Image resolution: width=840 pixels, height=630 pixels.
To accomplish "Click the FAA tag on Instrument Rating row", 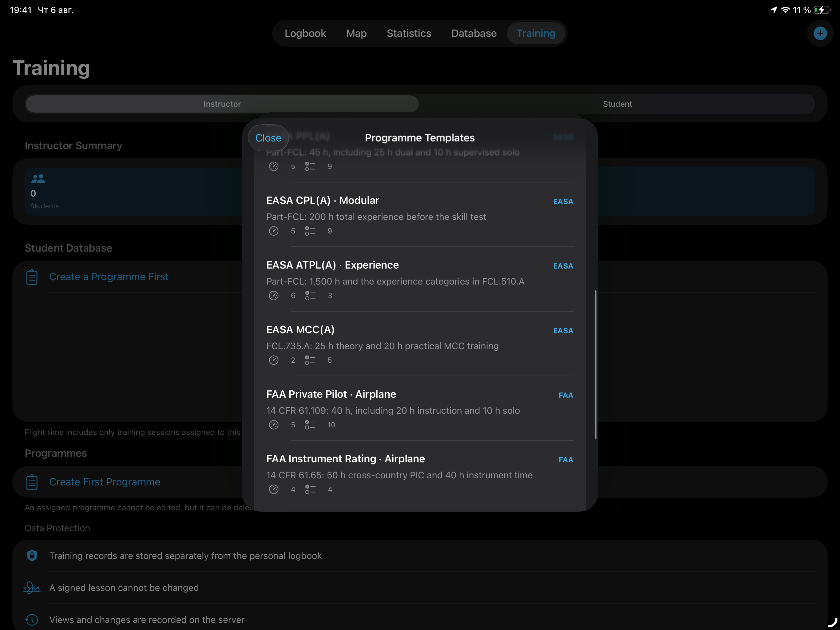I will click(x=565, y=460).
